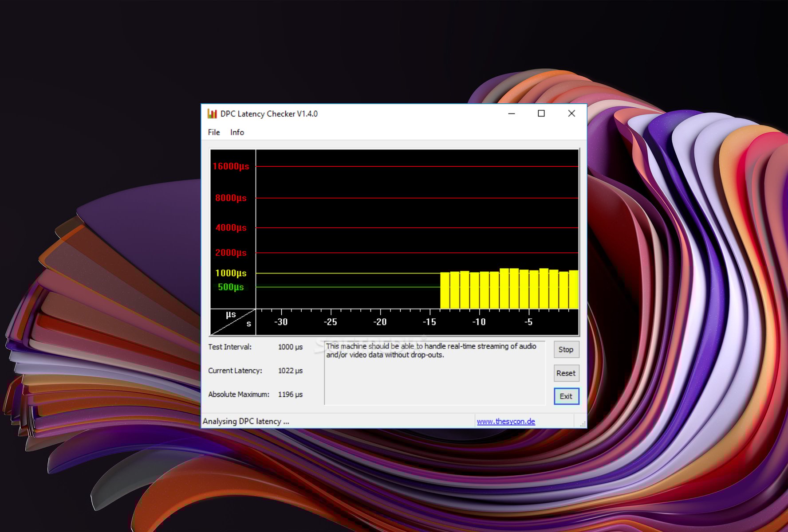Click the Test Interval label
788x532 pixels.
[230, 347]
